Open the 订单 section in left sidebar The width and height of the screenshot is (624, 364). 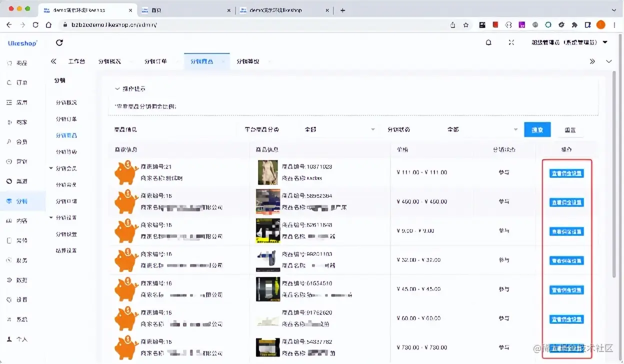point(17,82)
